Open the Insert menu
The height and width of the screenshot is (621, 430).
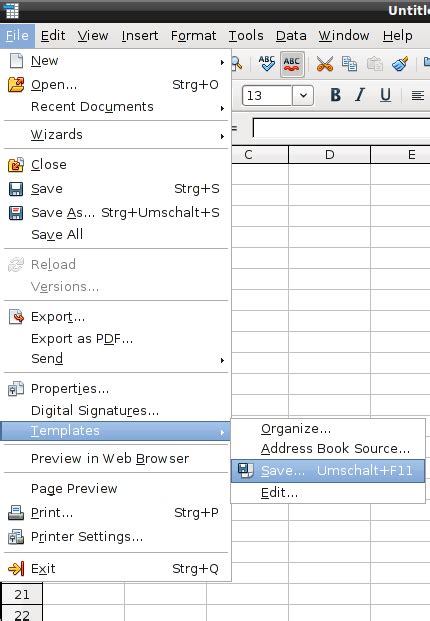(x=140, y=36)
